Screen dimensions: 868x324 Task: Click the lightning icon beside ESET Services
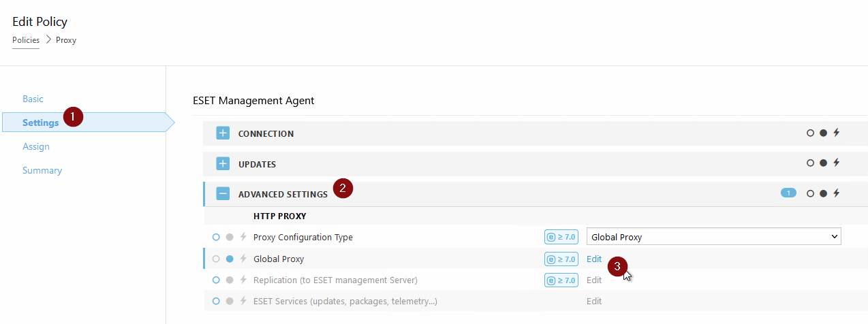[x=243, y=301]
